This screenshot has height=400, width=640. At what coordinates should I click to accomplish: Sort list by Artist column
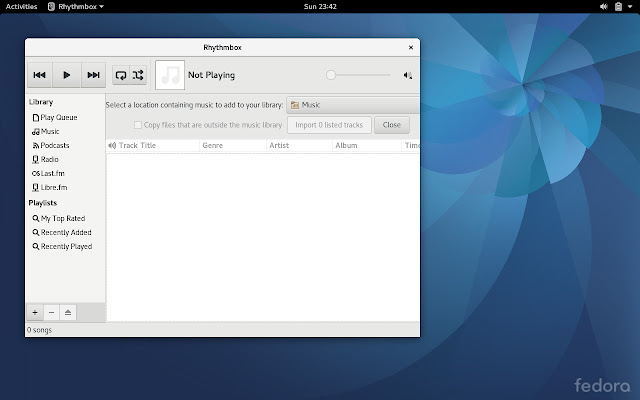click(x=300, y=145)
